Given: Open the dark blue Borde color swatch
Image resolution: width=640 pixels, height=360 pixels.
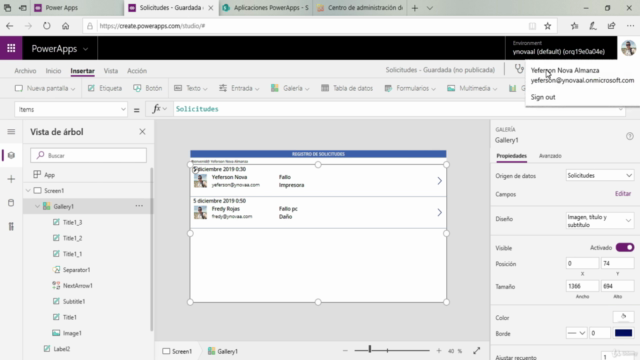Looking at the screenshot, I should (623, 333).
